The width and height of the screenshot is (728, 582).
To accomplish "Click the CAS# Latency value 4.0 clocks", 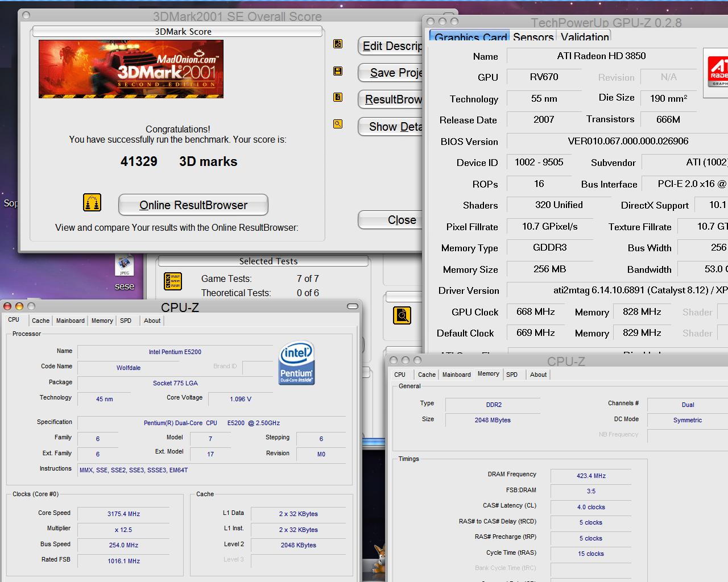I will point(591,507).
